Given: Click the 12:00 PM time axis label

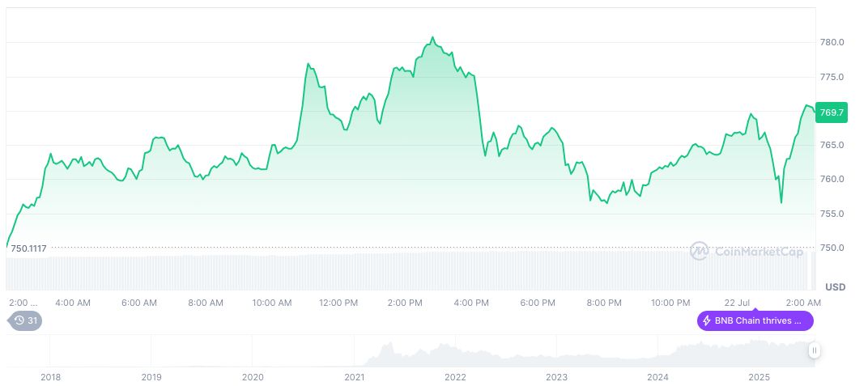Looking at the screenshot, I should [338, 303].
